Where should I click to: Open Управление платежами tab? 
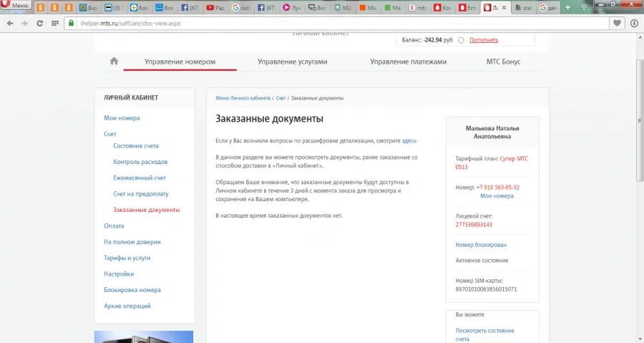pyautogui.click(x=409, y=62)
